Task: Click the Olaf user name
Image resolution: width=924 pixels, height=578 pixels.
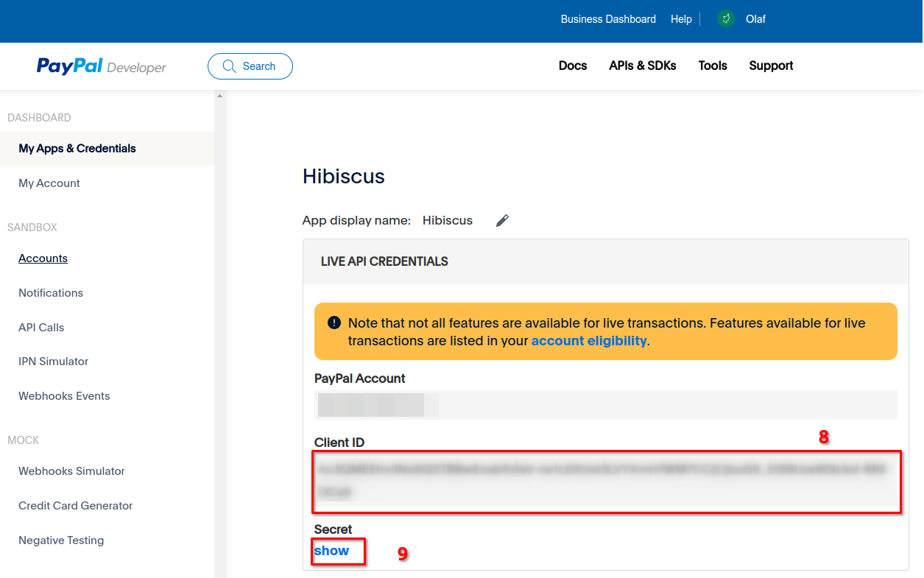Action: pyautogui.click(x=755, y=19)
